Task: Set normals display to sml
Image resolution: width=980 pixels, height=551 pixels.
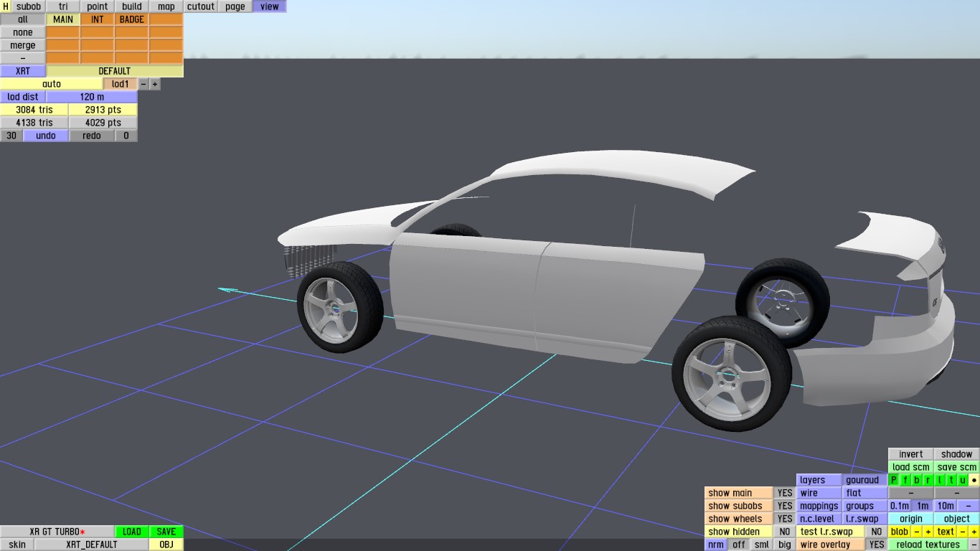Action: [762, 545]
